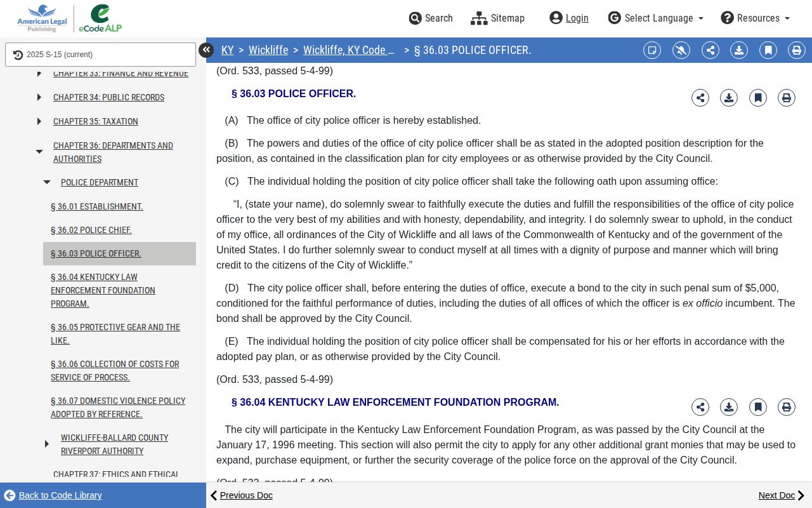Image resolution: width=812 pixels, height=508 pixels.
Task: Click § 36.03 POLICE OFFICER in the breadcrumb
Action: click(473, 50)
